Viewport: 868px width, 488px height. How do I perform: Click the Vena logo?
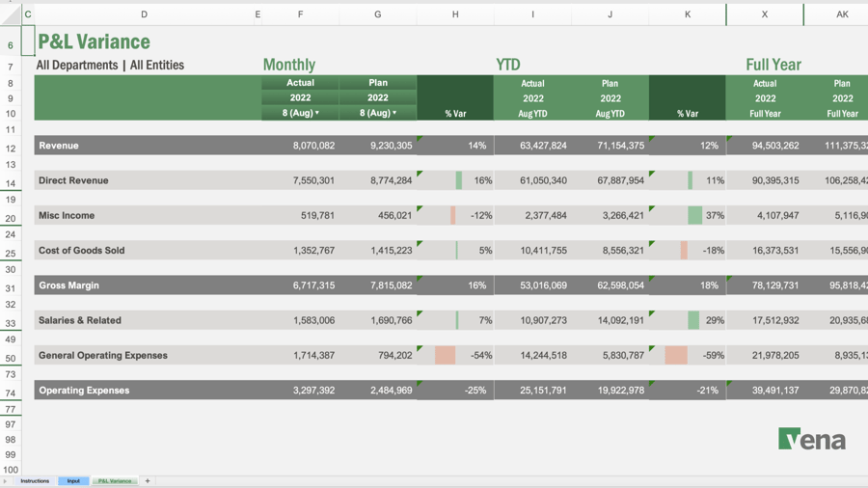click(811, 440)
